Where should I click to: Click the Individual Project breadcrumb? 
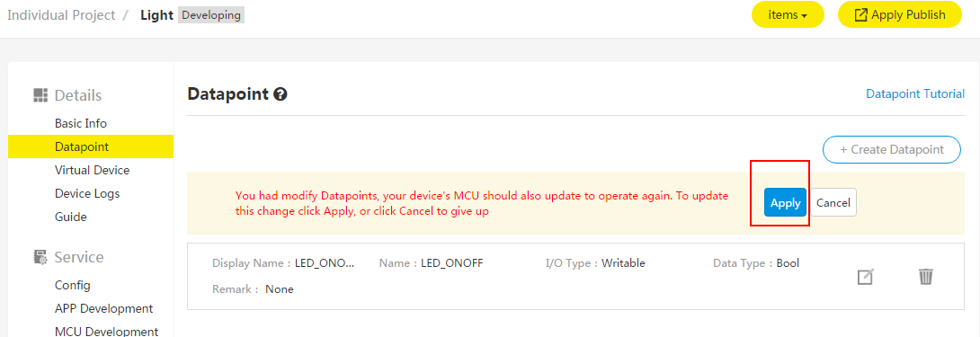pyautogui.click(x=61, y=15)
